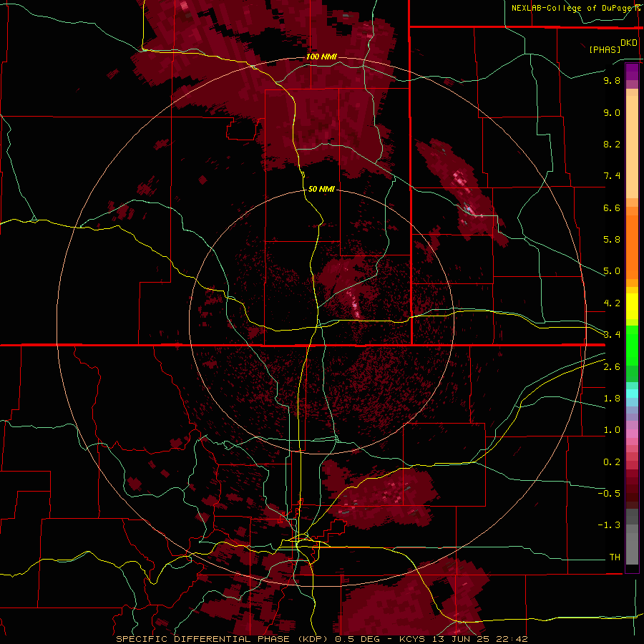Click the 100 NMI range ring label
The image size is (644, 644).
321,57
